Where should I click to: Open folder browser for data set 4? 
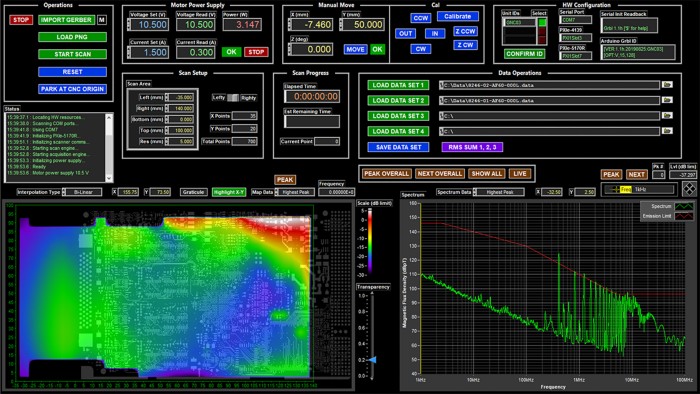pos(667,131)
